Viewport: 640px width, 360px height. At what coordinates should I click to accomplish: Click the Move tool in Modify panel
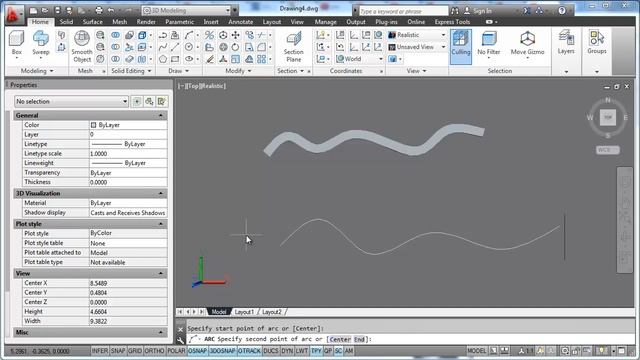coord(236,35)
